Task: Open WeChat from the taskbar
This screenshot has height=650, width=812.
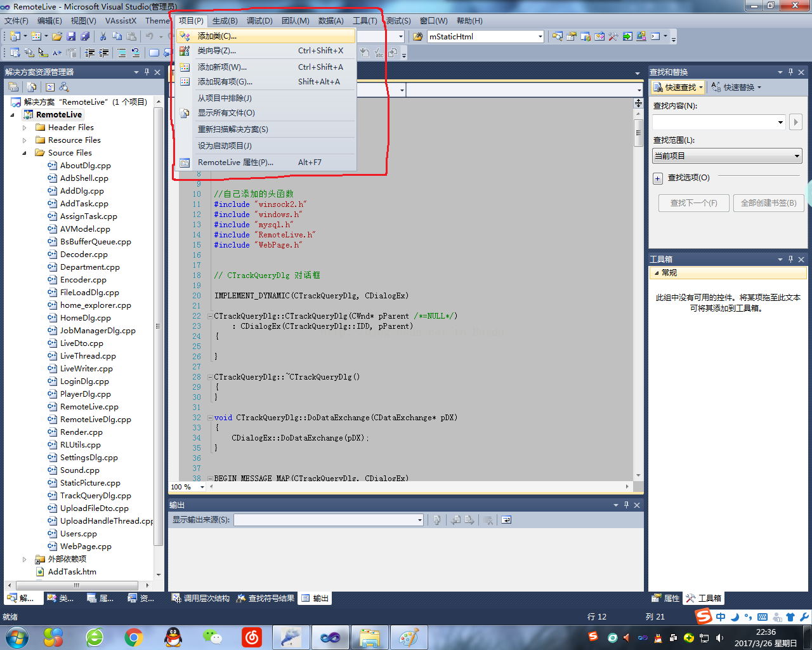Action: (x=213, y=637)
